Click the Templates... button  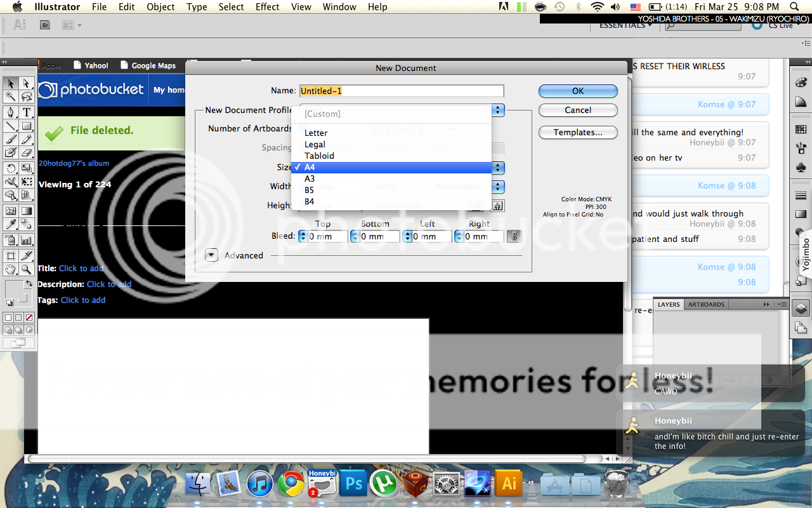tap(577, 132)
